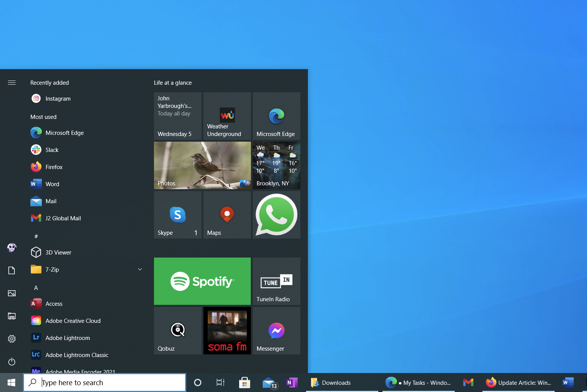Open Word from the Most used list
Image resolution: width=587 pixels, height=392 pixels.
[x=87, y=184]
